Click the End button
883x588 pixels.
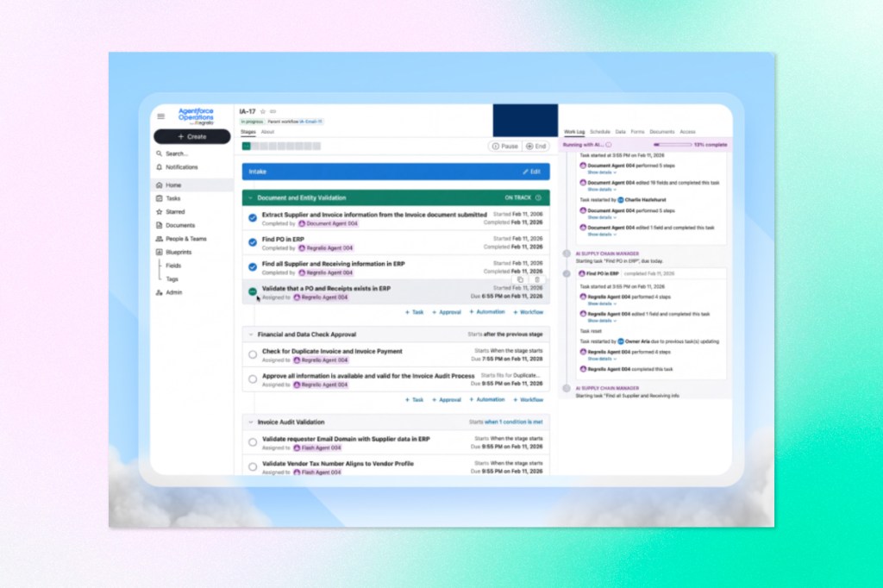click(536, 146)
